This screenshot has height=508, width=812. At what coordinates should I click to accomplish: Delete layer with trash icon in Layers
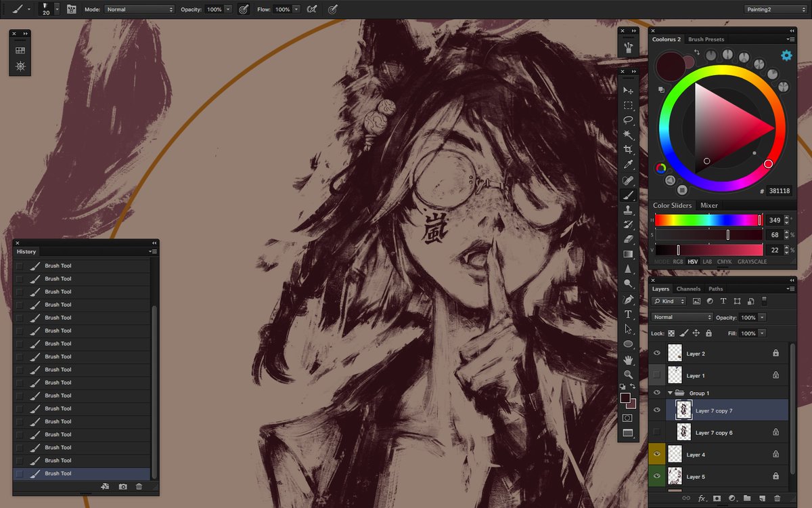777,499
